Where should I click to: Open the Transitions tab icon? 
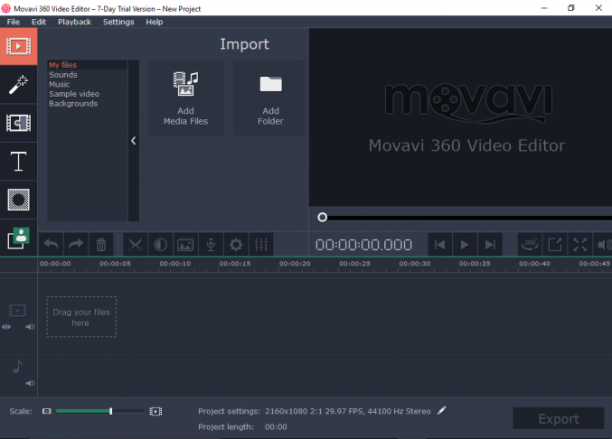(18, 123)
